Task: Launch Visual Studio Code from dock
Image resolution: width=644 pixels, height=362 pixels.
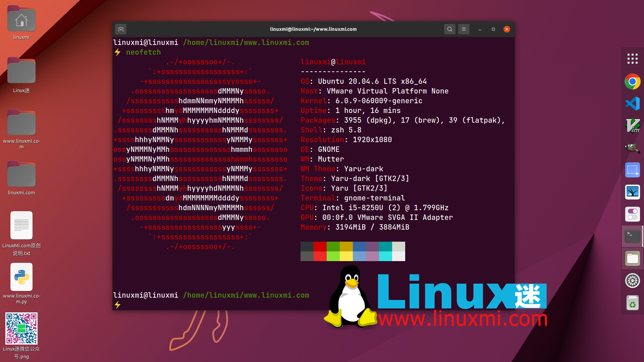Action: pos(632,104)
